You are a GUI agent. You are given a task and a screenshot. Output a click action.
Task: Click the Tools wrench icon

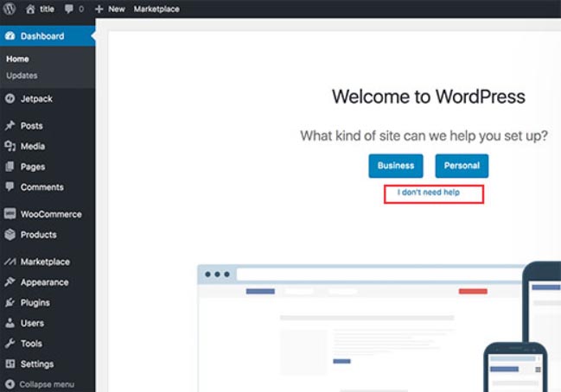pos(10,344)
